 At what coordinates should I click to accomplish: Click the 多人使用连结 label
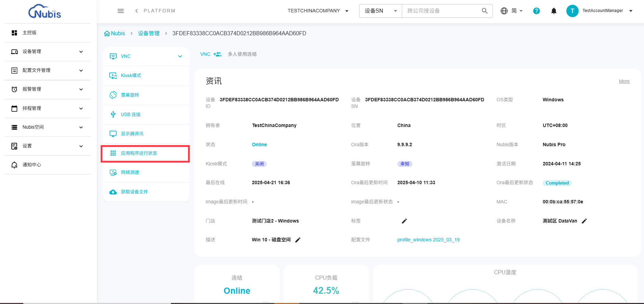(242, 54)
